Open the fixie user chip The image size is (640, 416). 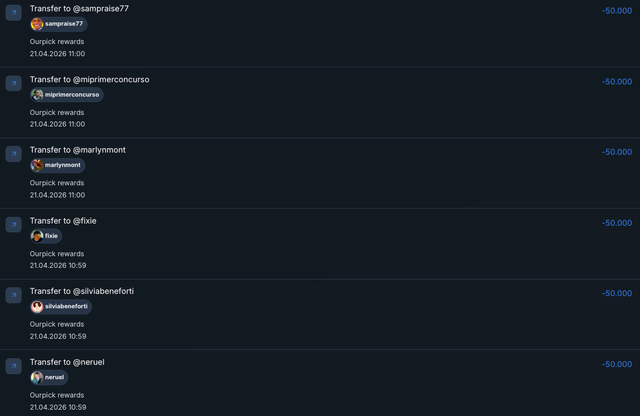(x=46, y=236)
